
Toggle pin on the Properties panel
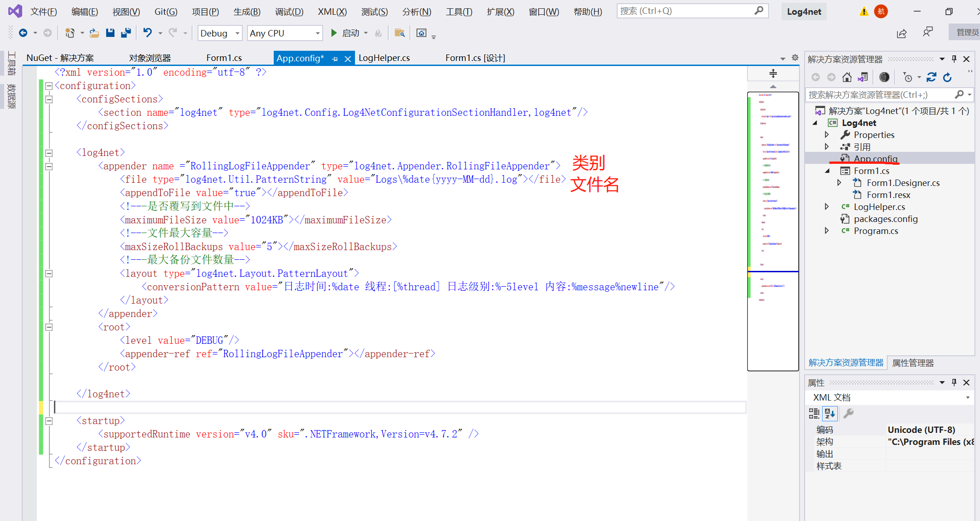point(954,382)
